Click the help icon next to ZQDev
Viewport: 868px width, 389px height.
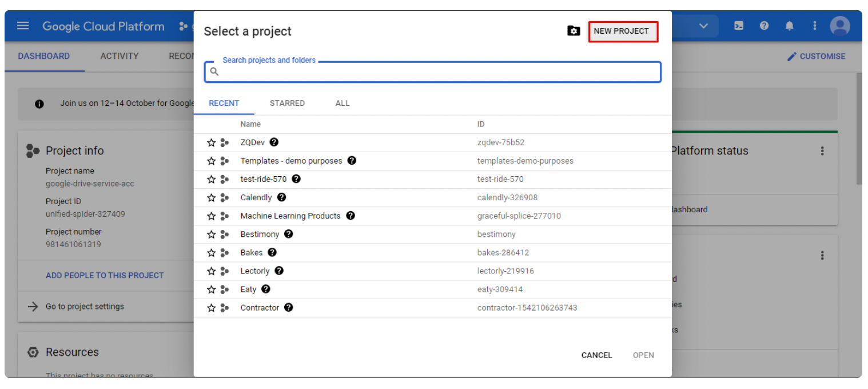pyautogui.click(x=274, y=142)
